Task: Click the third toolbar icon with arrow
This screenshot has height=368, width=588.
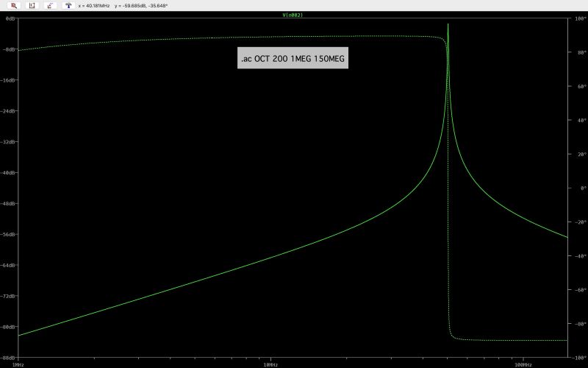Action: click(x=50, y=6)
